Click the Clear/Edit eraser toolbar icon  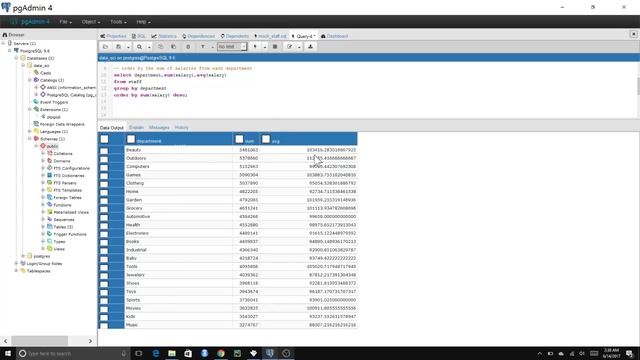pos(290,47)
